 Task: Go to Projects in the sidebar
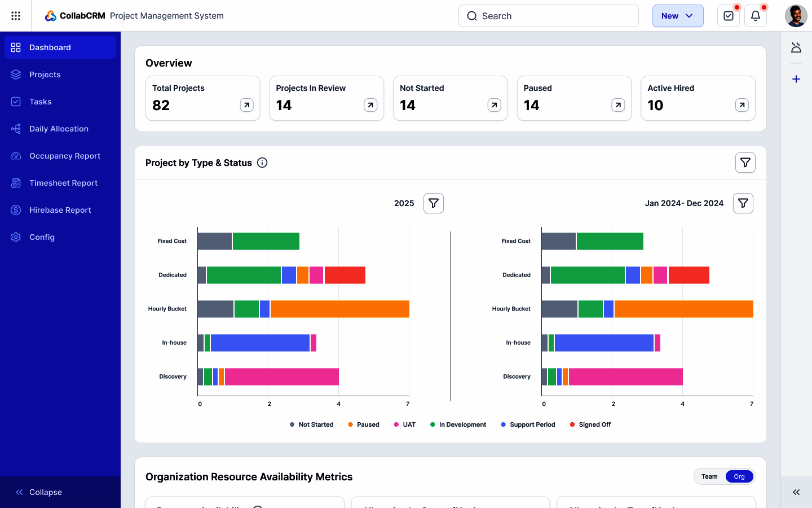tap(45, 75)
